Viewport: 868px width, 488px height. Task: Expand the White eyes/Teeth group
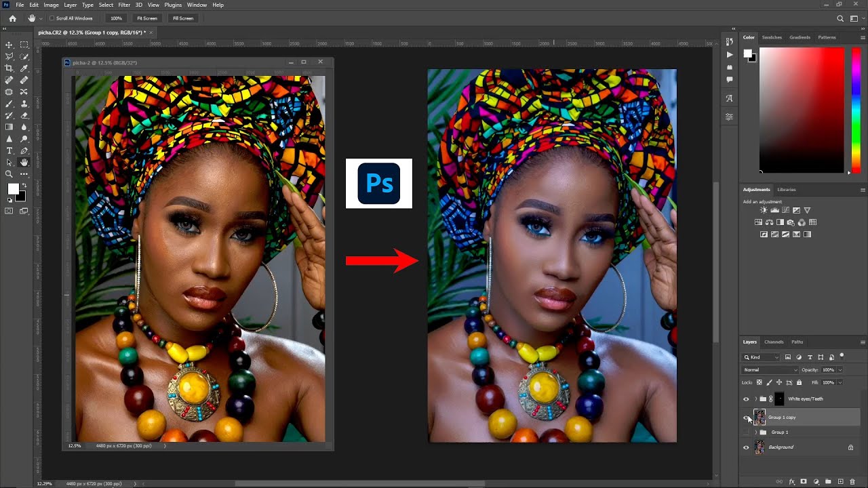point(755,399)
